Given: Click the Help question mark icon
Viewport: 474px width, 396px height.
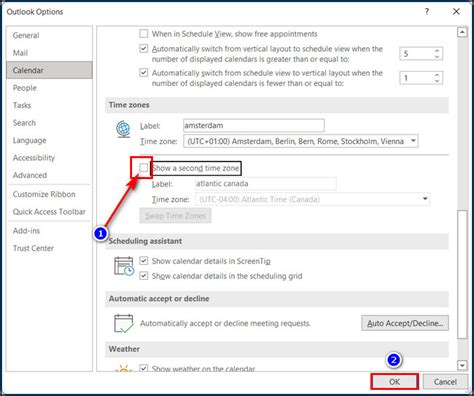Looking at the screenshot, I should (x=427, y=12).
